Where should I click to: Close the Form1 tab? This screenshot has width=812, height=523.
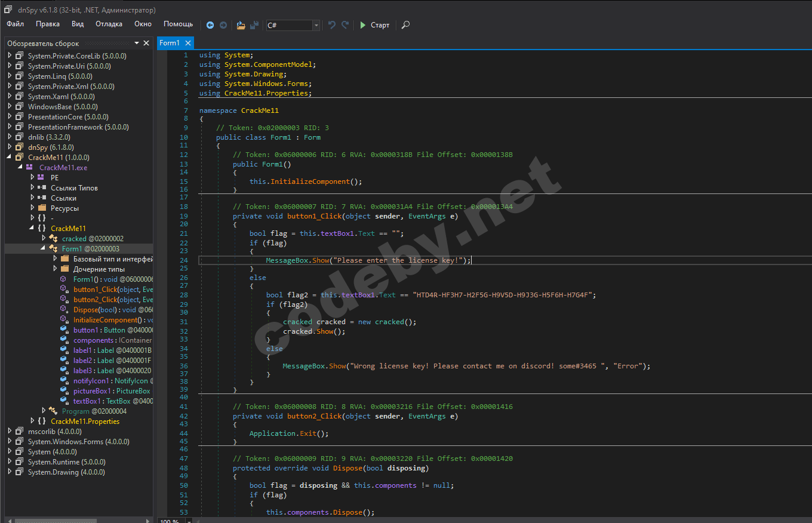pyautogui.click(x=187, y=43)
